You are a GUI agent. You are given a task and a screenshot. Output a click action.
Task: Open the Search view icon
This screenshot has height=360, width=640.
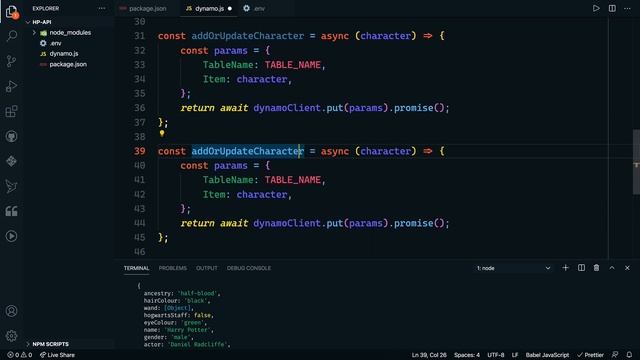11,36
